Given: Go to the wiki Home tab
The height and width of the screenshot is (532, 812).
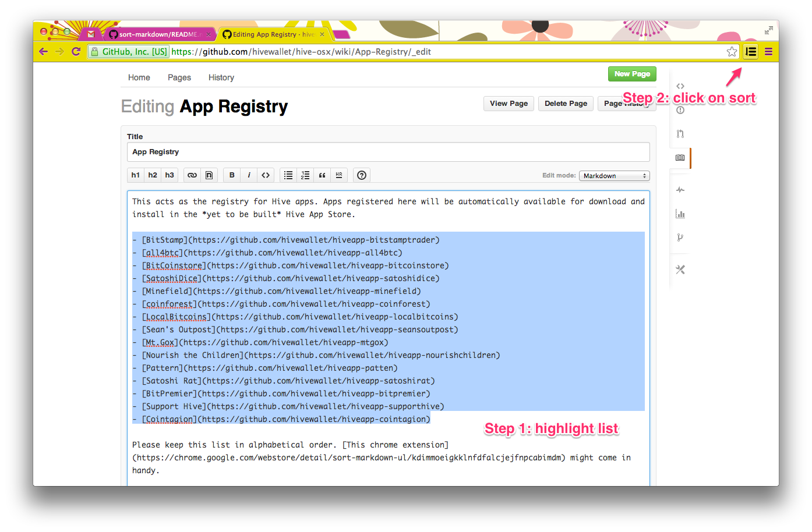Looking at the screenshot, I should [139, 77].
